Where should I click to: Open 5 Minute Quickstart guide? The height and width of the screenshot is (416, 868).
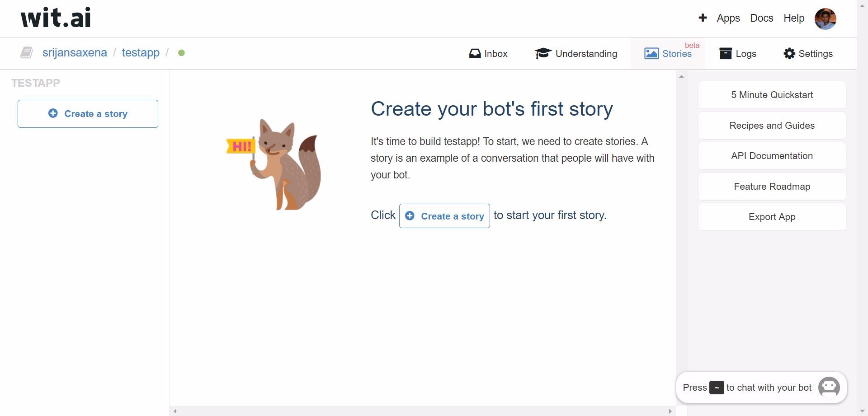[x=772, y=95]
